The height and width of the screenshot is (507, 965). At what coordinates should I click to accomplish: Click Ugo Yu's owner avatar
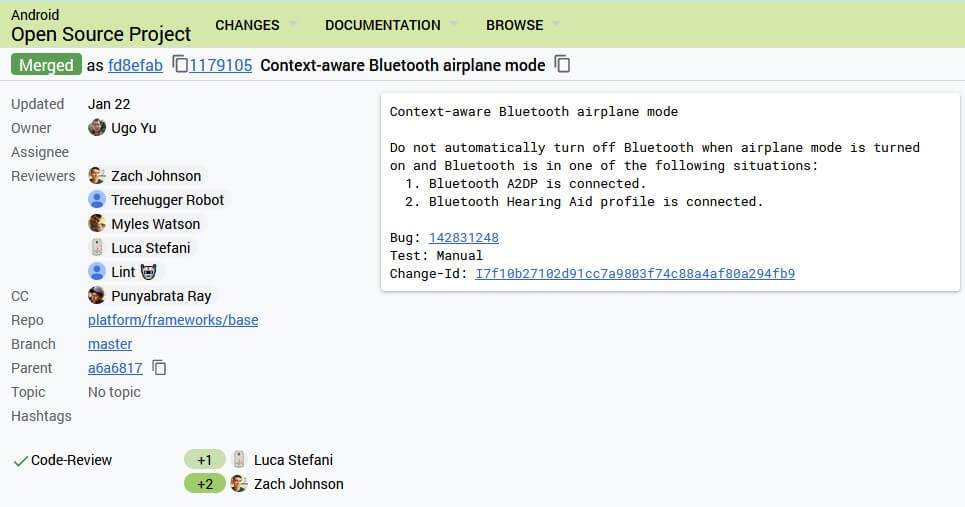point(97,128)
